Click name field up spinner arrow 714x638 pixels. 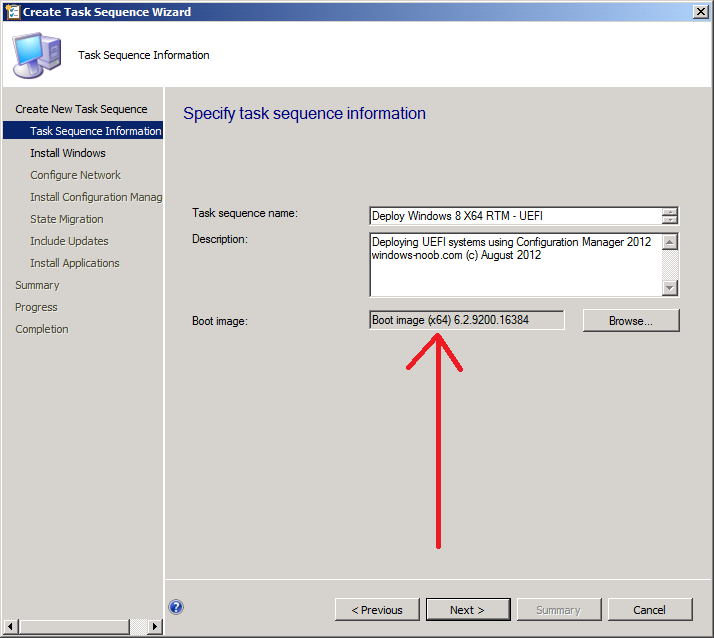coord(670,212)
